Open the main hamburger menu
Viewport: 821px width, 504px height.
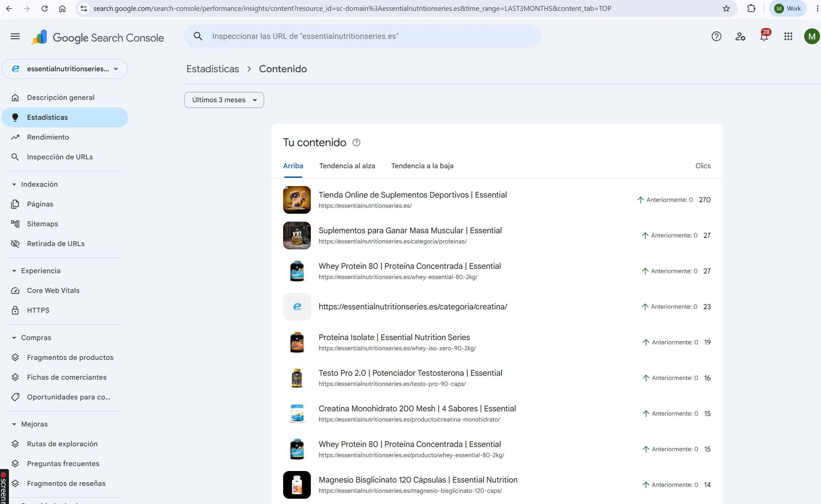(x=15, y=36)
